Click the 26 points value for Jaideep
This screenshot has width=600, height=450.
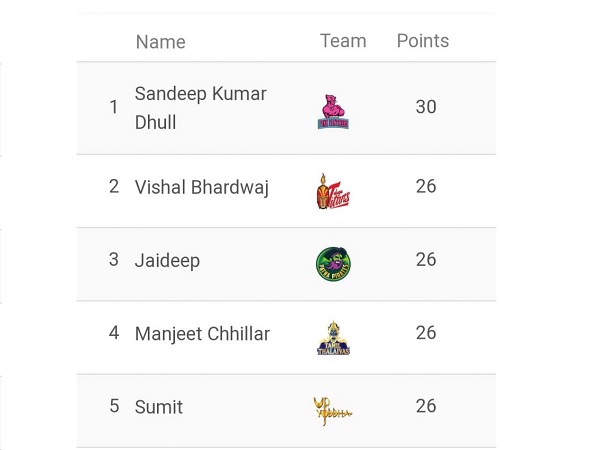coord(426,259)
